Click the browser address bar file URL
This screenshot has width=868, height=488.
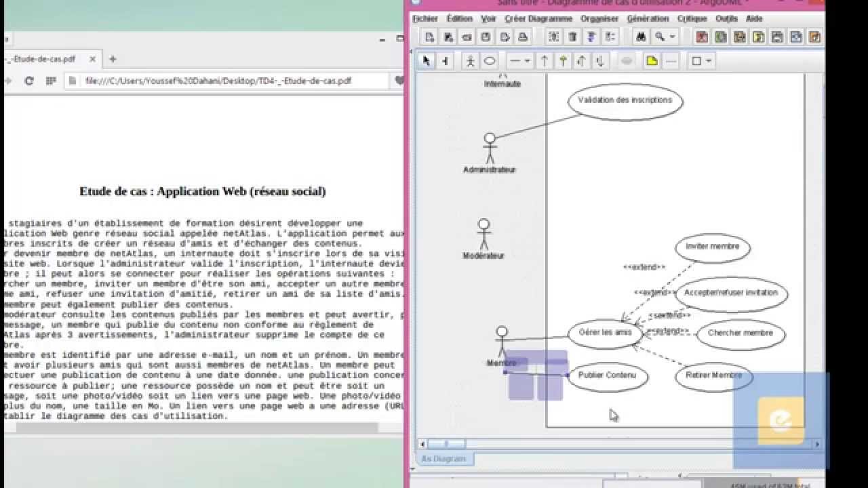[218, 81]
